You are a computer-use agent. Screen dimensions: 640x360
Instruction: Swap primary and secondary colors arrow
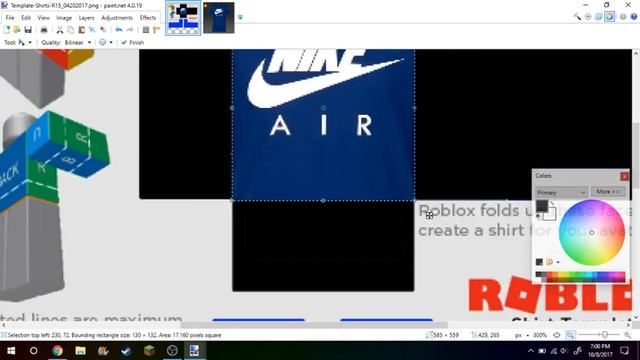tap(552, 203)
